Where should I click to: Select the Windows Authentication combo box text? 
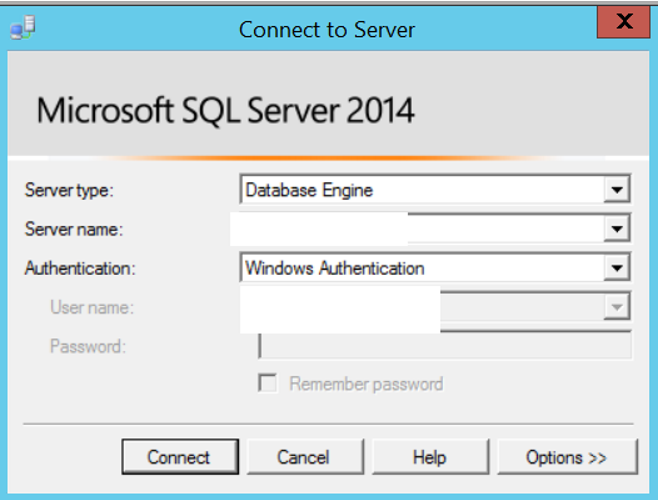pyautogui.click(x=334, y=268)
